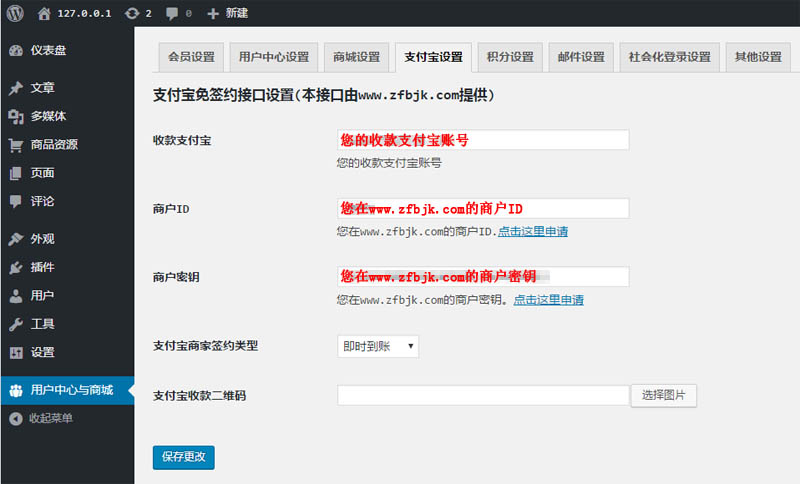Click the 127.0.0.1 site name

[84, 14]
